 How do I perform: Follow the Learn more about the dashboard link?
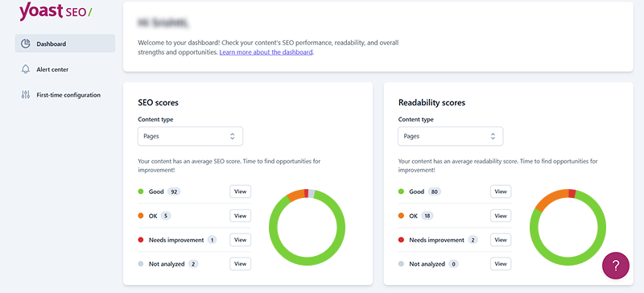pyautogui.click(x=266, y=52)
